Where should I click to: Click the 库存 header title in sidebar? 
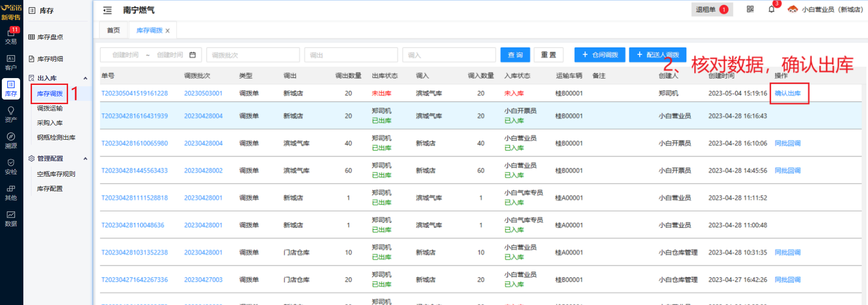[x=47, y=11]
